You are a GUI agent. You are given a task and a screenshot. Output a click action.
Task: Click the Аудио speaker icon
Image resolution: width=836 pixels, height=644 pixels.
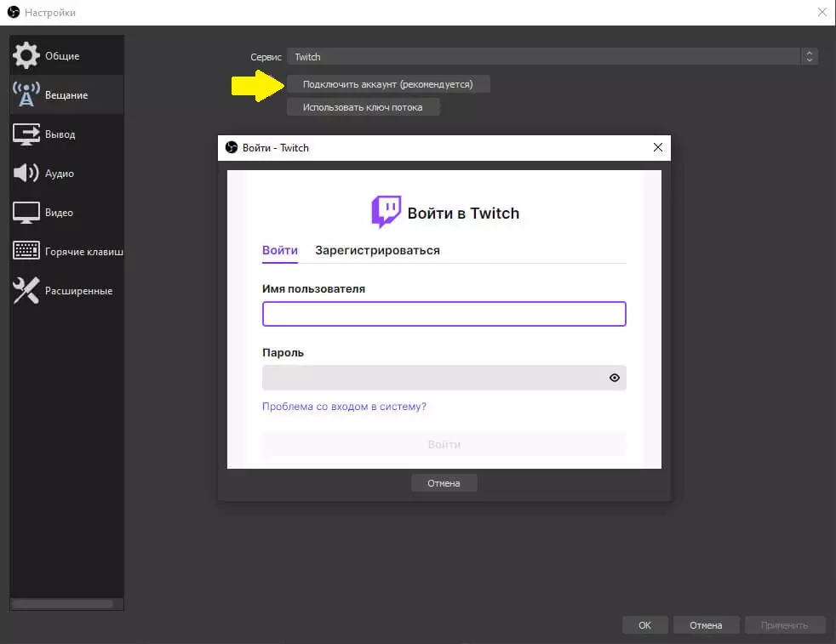tap(26, 173)
